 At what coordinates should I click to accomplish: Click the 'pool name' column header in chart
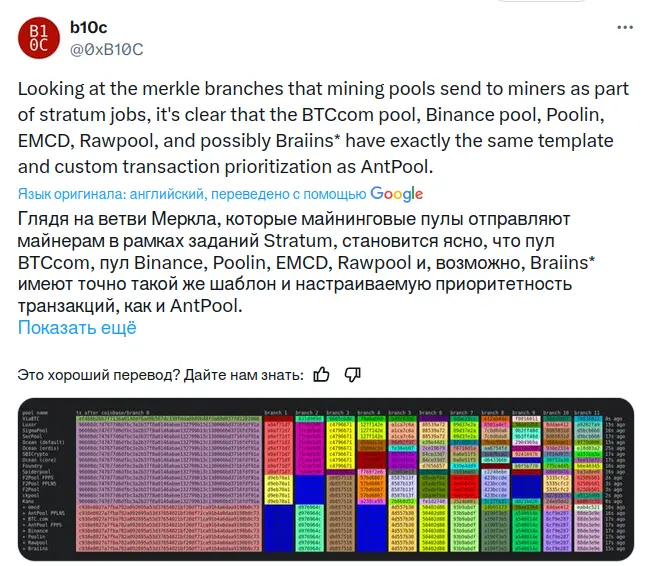(x=35, y=413)
